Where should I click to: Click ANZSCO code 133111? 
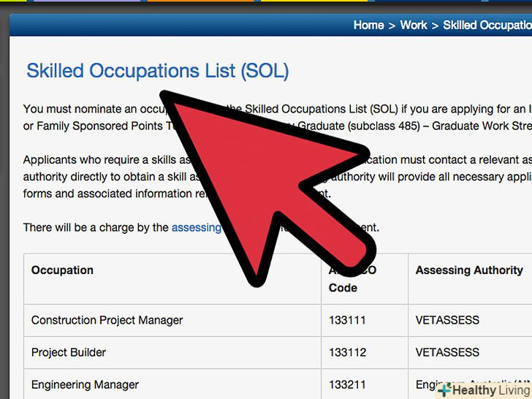click(347, 320)
